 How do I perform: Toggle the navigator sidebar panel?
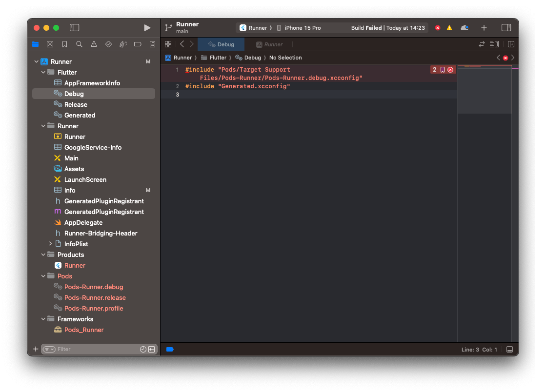click(75, 27)
